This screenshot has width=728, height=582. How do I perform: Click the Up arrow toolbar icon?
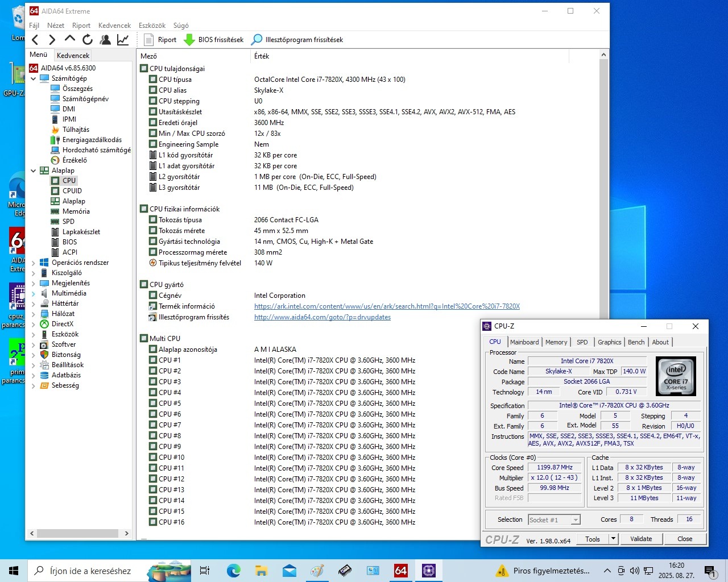(x=70, y=39)
